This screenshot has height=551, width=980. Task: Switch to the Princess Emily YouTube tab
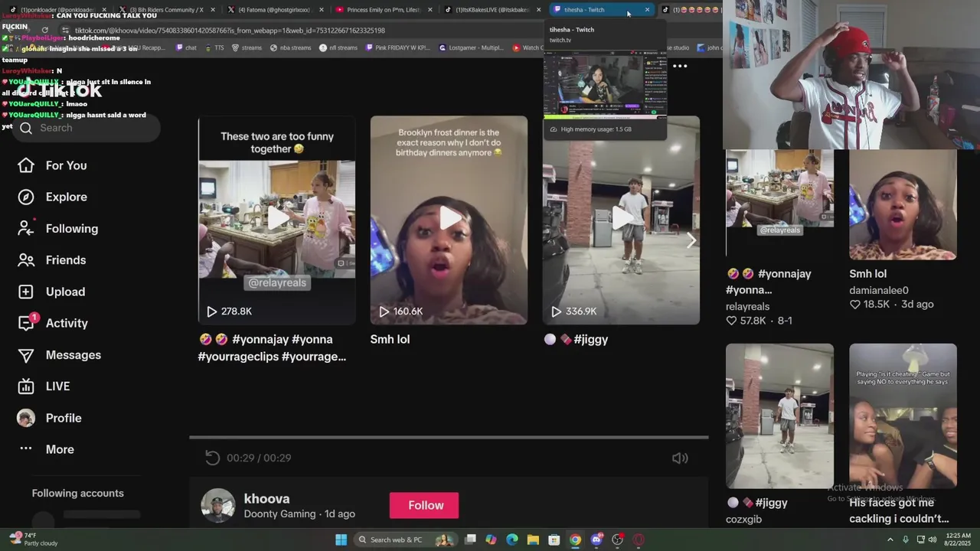coord(384,10)
